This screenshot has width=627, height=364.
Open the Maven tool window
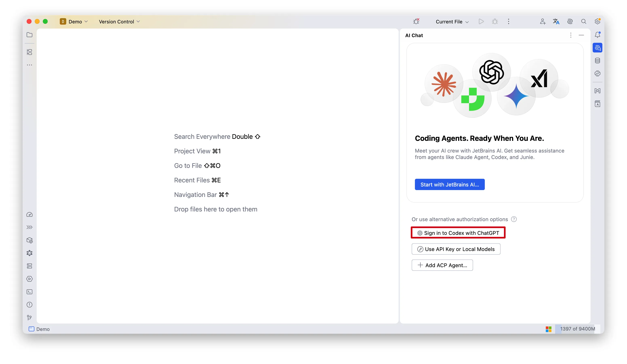pos(597,91)
